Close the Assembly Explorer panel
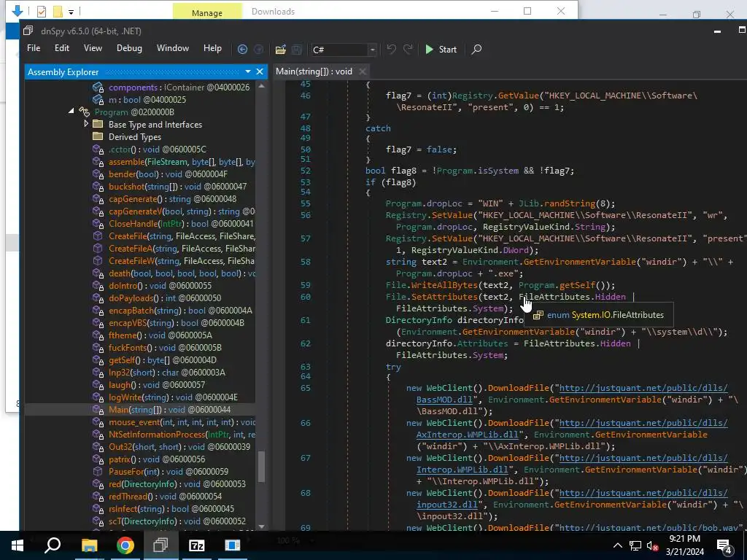The image size is (747, 560). (260, 71)
